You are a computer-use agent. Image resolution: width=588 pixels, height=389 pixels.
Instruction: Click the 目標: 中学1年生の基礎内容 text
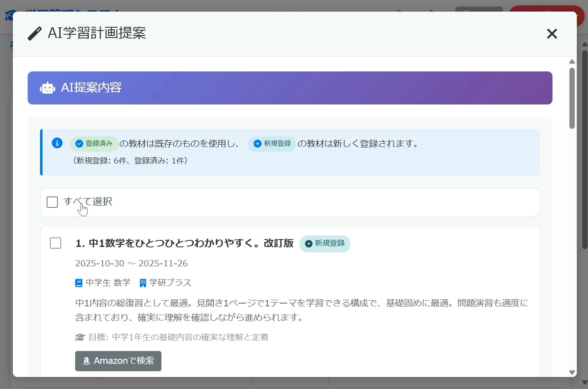point(178,337)
